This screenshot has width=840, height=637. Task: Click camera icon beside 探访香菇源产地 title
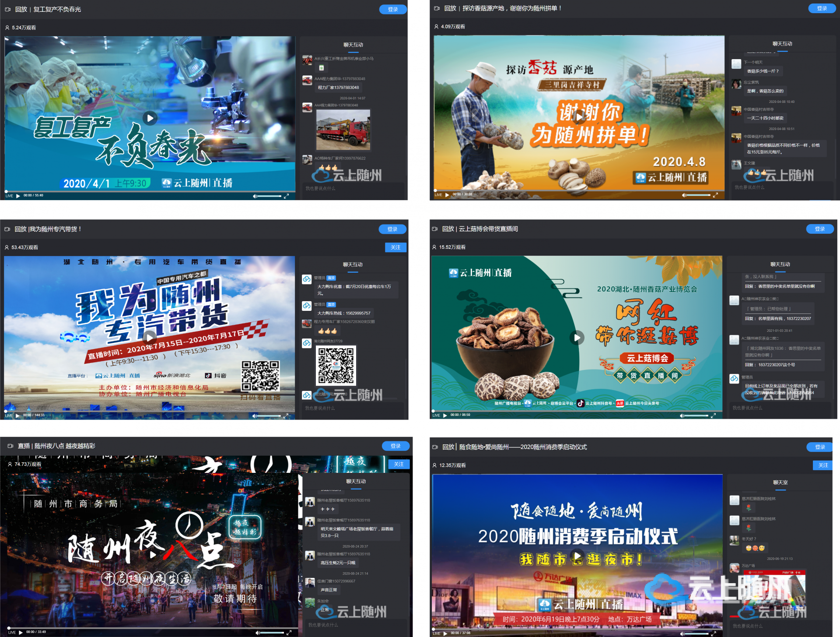pos(437,8)
